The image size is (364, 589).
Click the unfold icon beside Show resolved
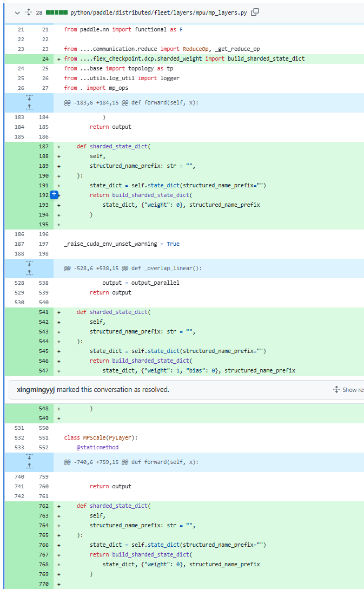coord(336,390)
